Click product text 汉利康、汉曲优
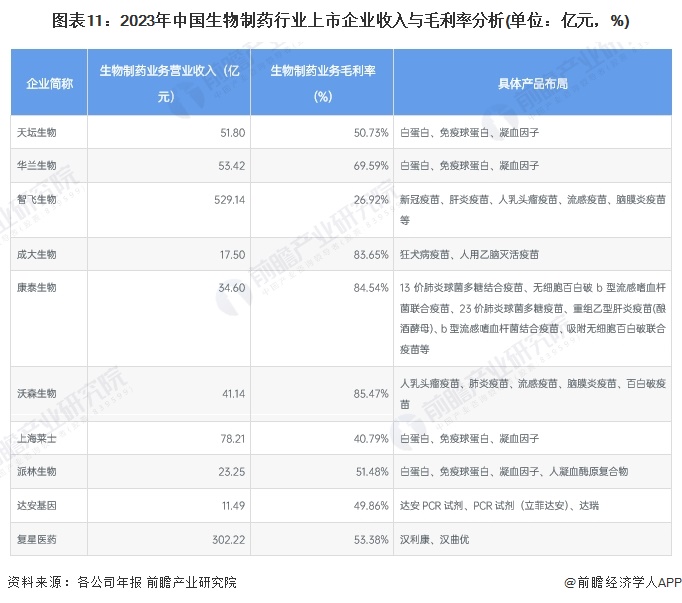Screen dimensions: 682x603 [434, 539]
